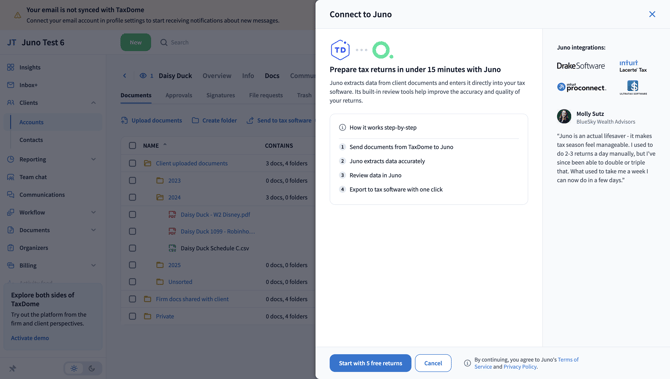Click the TaxDome TD logo icon
The height and width of the screenshot is (379, 670).
click(340, 50)
